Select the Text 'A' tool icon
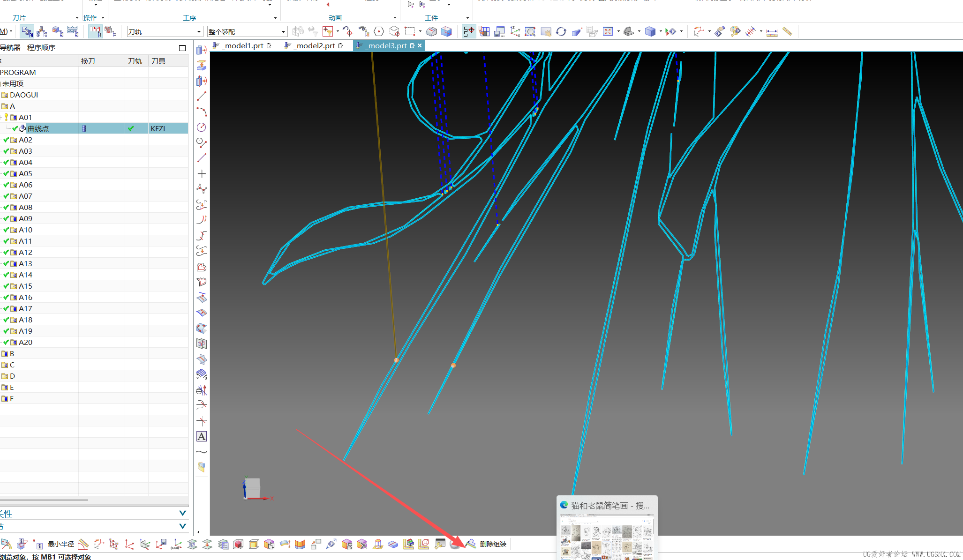The width and height of the screenshot is (963, 560). (202, 436)
